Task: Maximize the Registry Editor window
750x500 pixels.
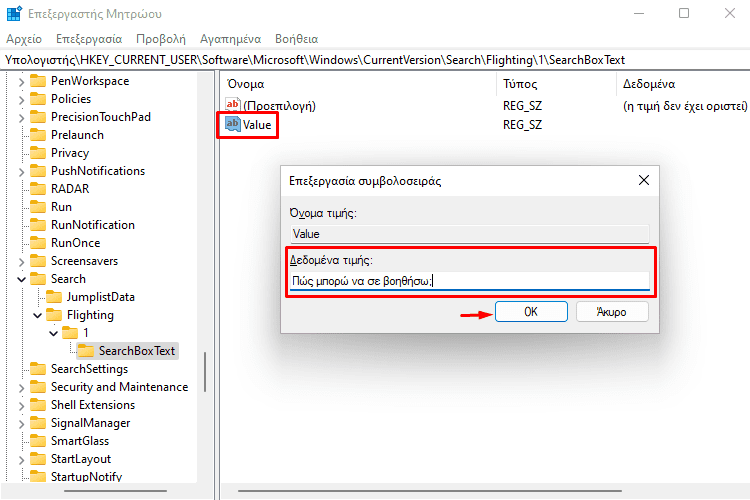Action: point(684,13)
